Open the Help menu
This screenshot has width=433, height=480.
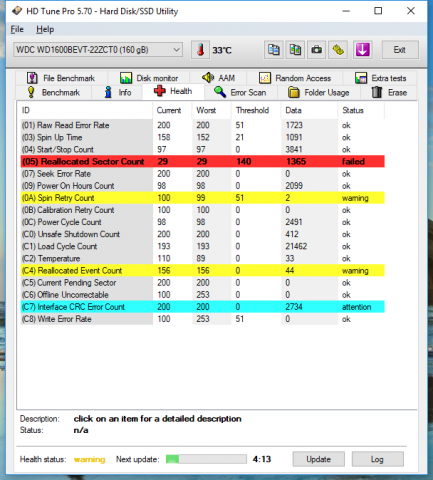point(45,29)
